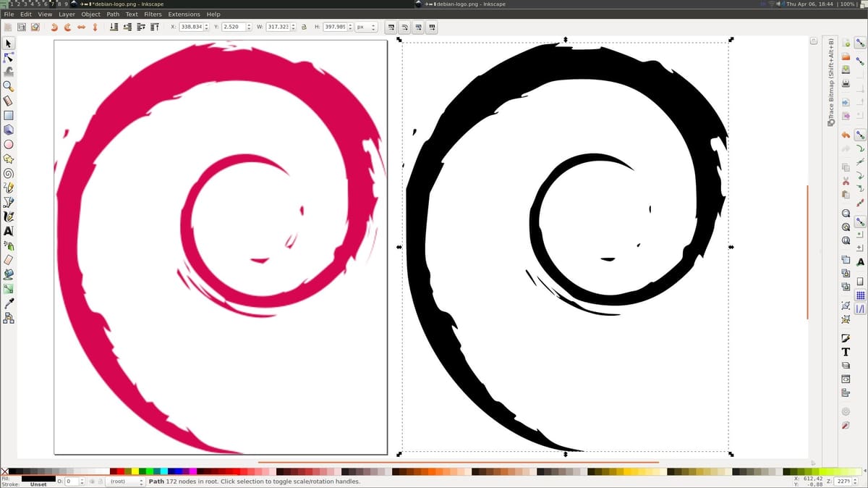Flip selection horizontally
The width and height of the screenshot is (868, 488).
pos(81,27)
